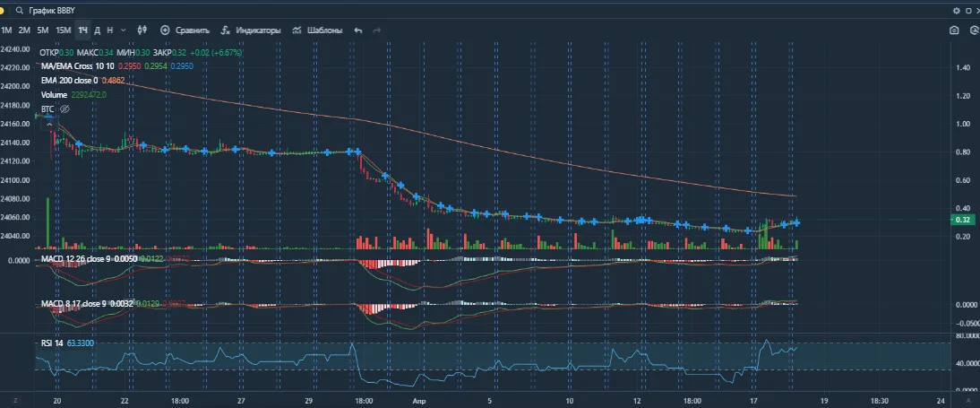Select the Д daily timeframe

tap(97, 30)
